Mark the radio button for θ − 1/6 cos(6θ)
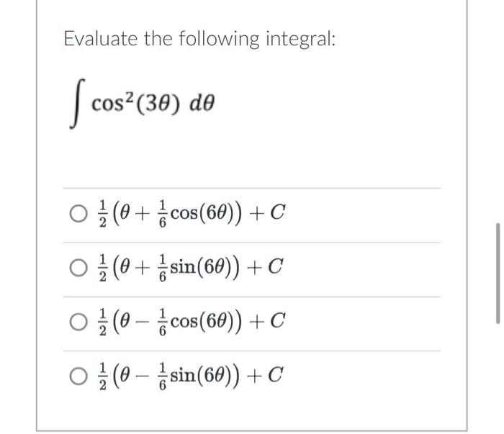Screen dimensions: 504x434 (78, 322)
